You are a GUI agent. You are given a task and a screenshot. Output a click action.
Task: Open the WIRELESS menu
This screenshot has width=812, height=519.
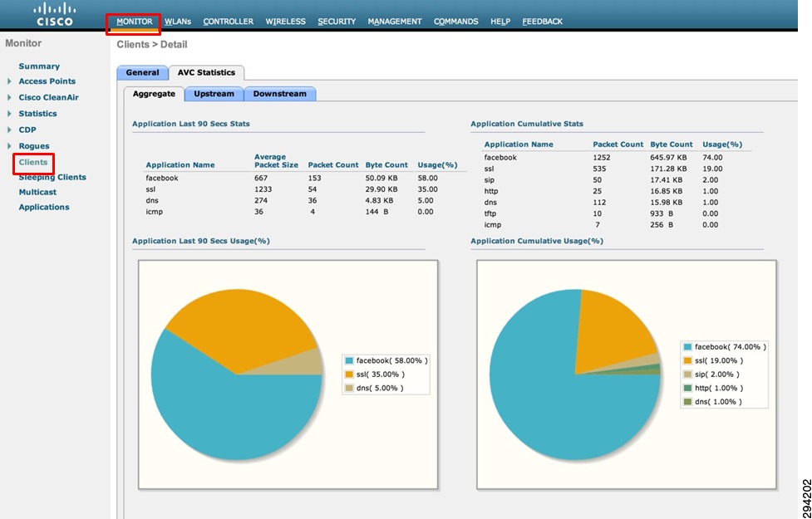[x=285, y=22]
